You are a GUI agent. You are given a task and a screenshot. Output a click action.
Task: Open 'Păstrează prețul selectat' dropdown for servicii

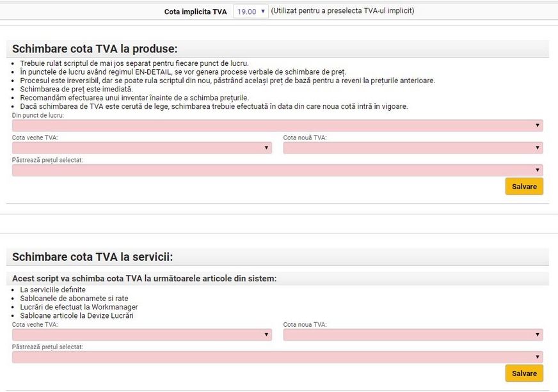277,357
